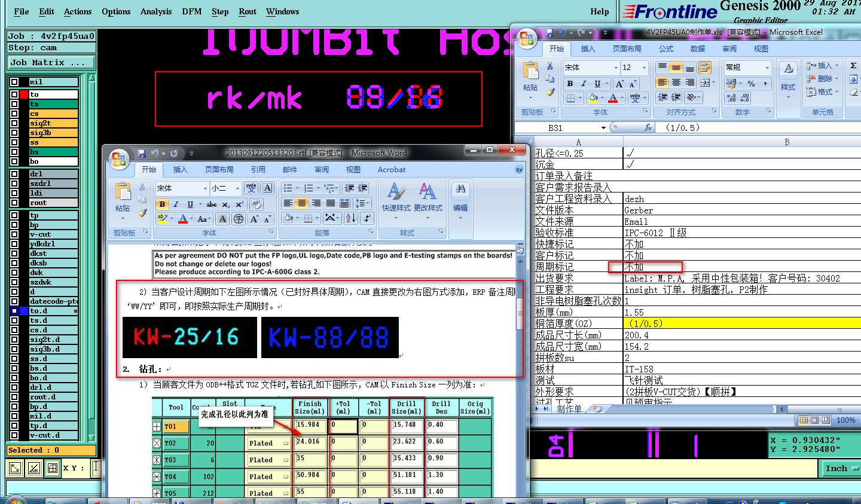Increase decimal places in the Excel number group

[x=731, y=98]
